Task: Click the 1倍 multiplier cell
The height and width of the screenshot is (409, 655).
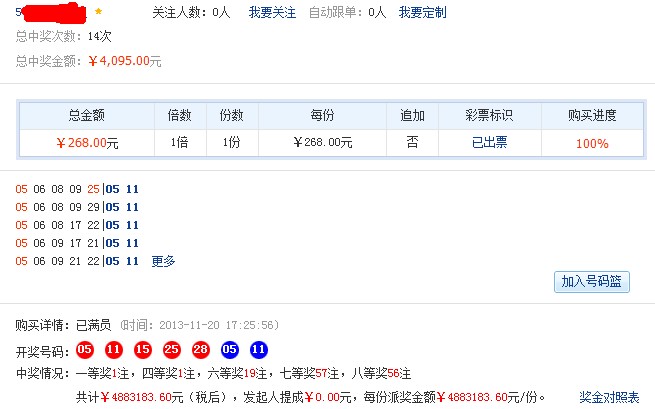Action: tap(180, 143)
